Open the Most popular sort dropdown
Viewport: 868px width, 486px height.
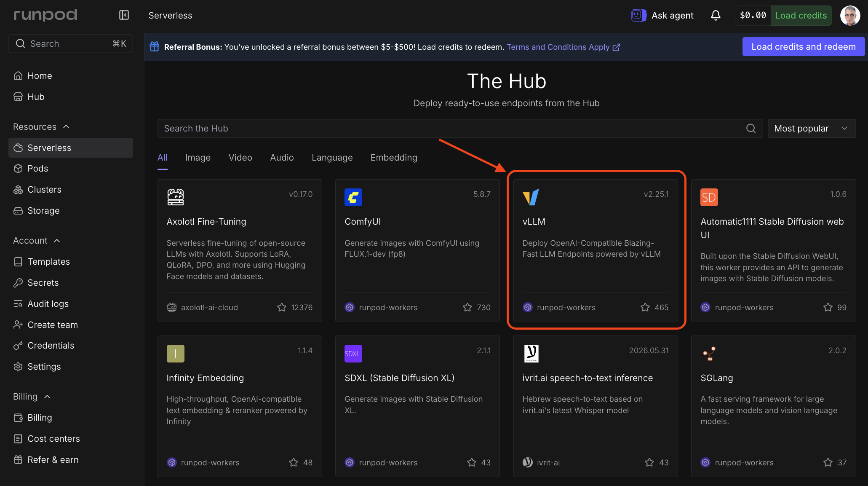(812, 128)
